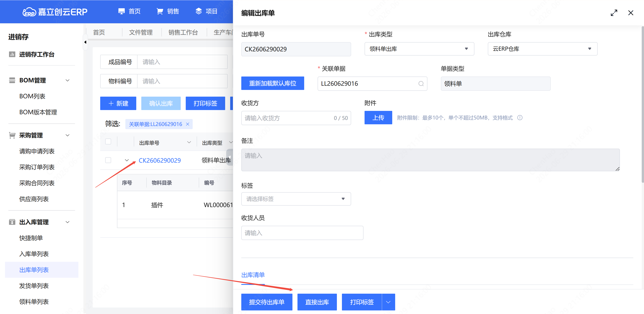644x314 pixels.
Task: Open 采购订单列表 in the sidebar
Action: tap(37, 167)
